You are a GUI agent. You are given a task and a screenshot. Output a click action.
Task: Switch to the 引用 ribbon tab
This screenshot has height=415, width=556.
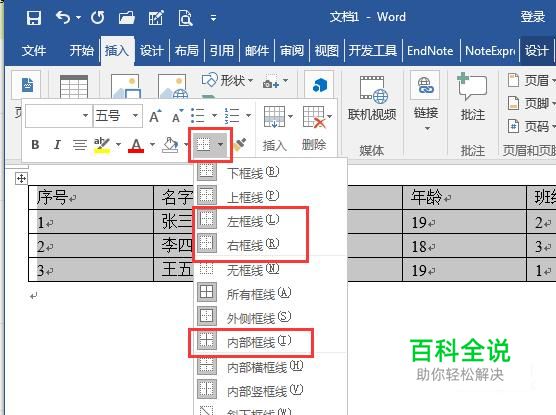pyautogui.click(x=222, y=50)
